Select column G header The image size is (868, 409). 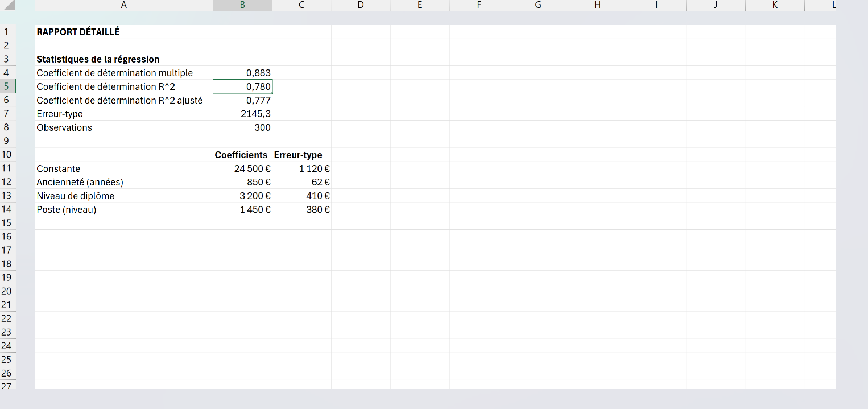[x=538, y=6]
